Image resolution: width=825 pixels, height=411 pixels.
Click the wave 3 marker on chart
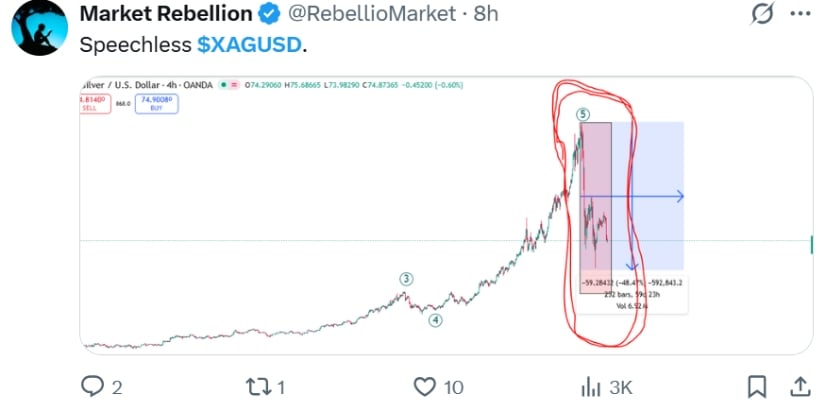[407, 278]
